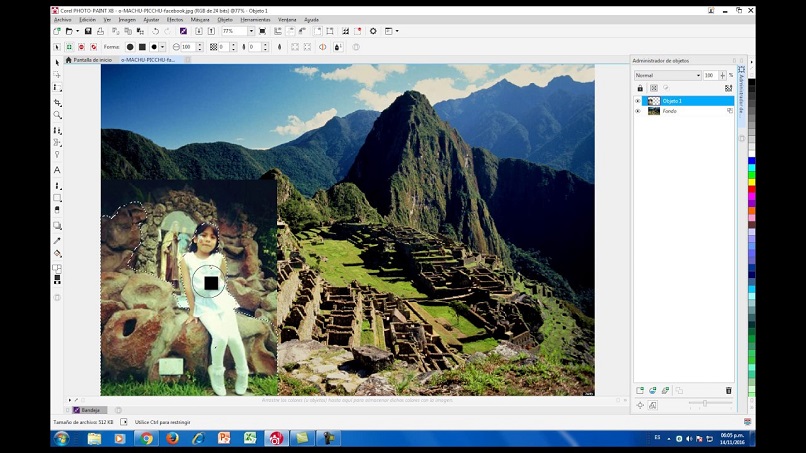Select the Red-eye removal tool
The image size is (806, 453).
click(57, 155)
